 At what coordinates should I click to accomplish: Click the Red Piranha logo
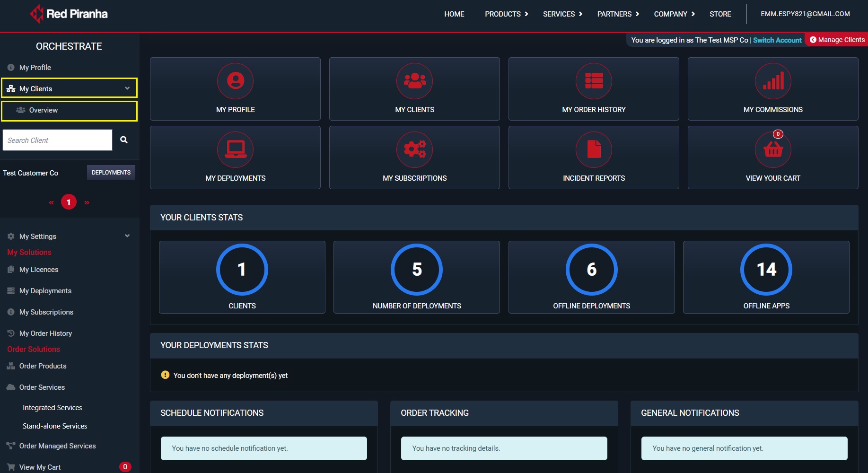pyautogui.click(x=69, y=14)
